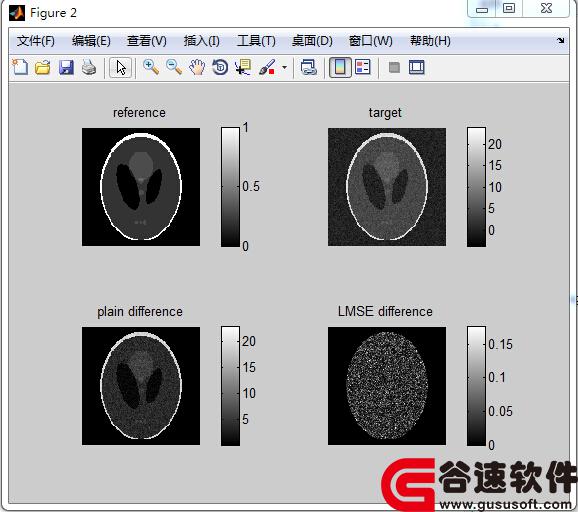The image size is (578, 512).
Task: Toggle the Insert Colorbar button
Action: (x=340, y=67)
